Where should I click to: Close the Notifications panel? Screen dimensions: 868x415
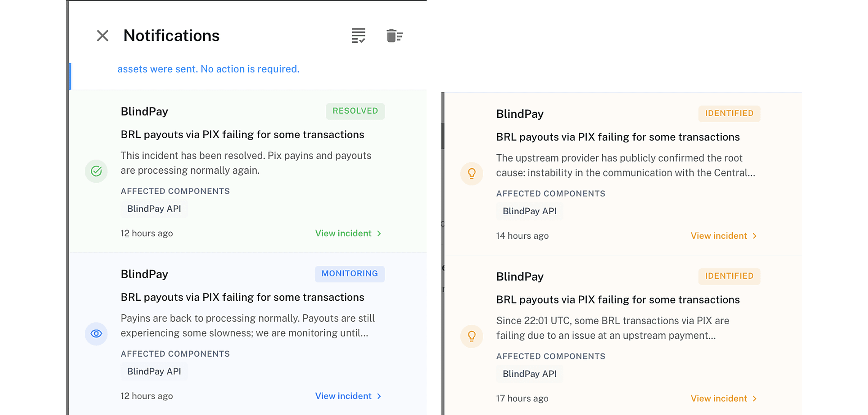tap(102, 36)
